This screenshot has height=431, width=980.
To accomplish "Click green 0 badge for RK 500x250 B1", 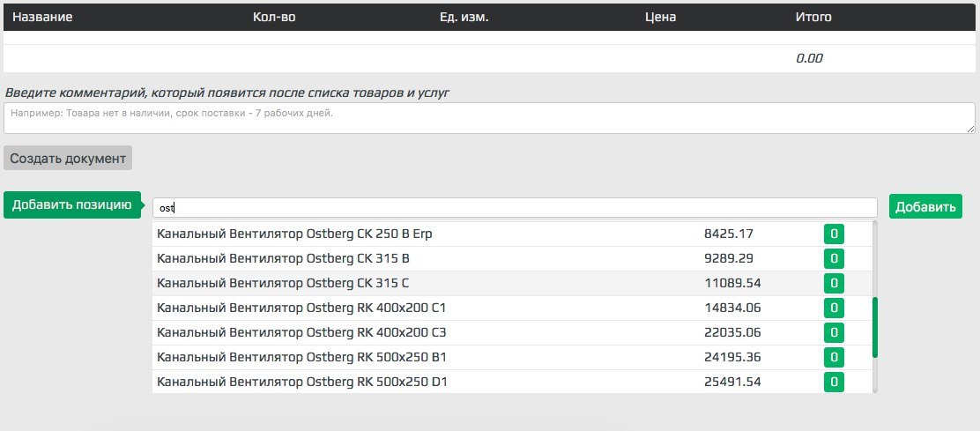I will [834, 357].
